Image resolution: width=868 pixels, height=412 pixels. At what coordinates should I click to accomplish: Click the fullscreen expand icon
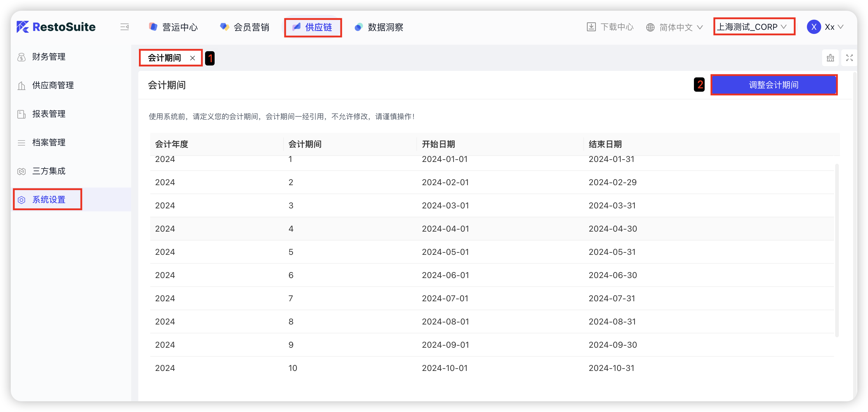point(849,58)
